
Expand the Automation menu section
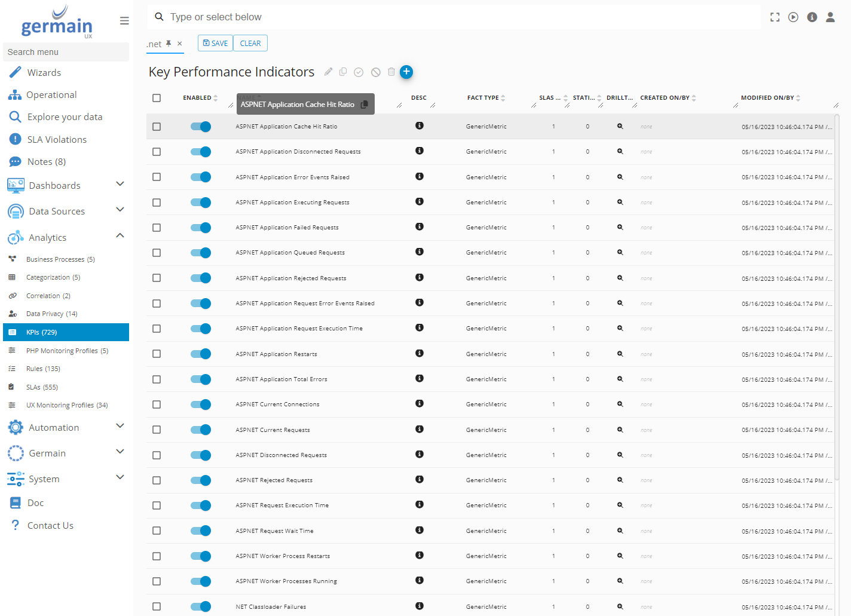coord(120,426)
